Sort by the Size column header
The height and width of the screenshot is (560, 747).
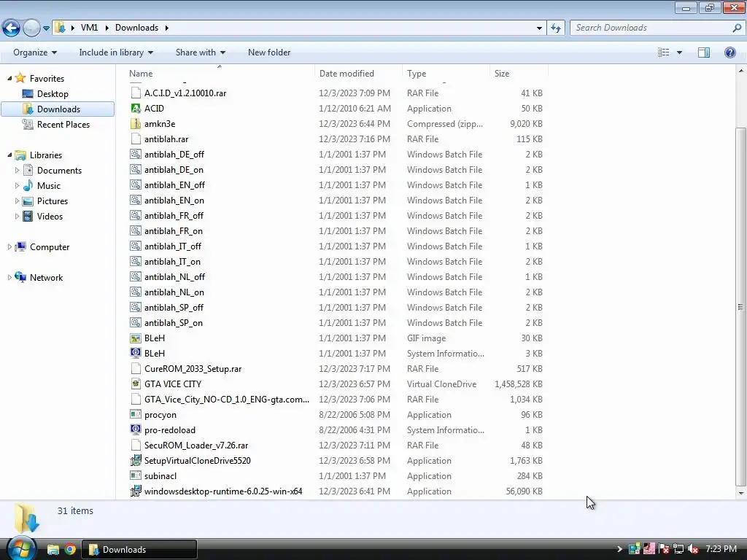(519, 74)
